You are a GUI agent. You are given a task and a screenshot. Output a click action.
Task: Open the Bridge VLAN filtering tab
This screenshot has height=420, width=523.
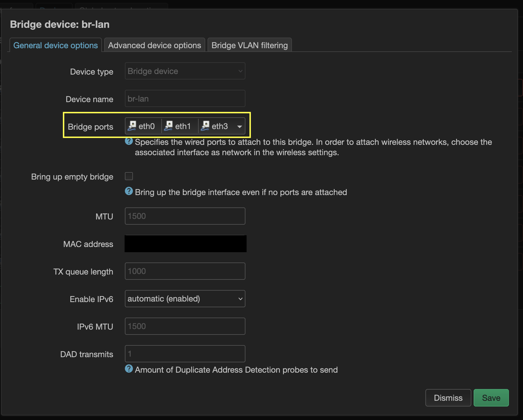tap(250, 45)
